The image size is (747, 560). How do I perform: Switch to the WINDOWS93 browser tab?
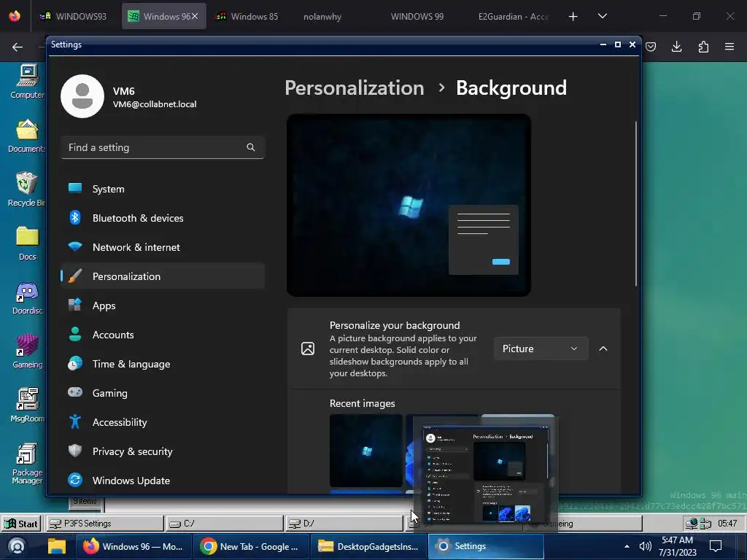pos(74,16)
